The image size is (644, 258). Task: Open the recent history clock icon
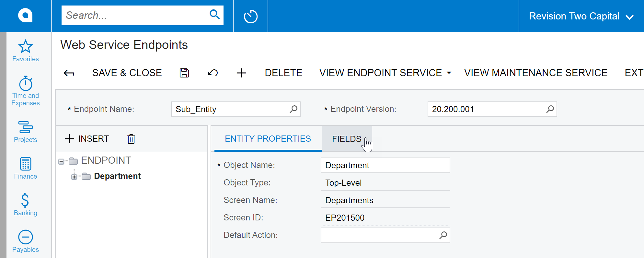click(x=250, y=16)
